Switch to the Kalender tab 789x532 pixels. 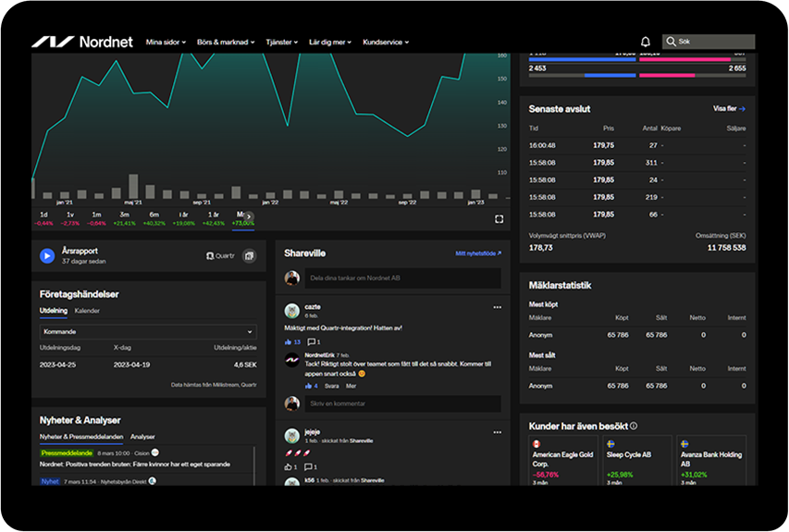87,311
